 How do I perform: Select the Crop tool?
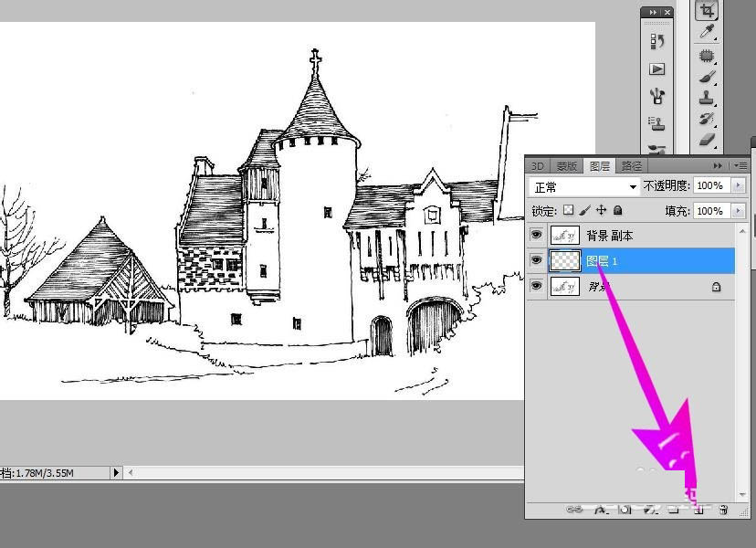pyautogui.click(x=706, y=11)
